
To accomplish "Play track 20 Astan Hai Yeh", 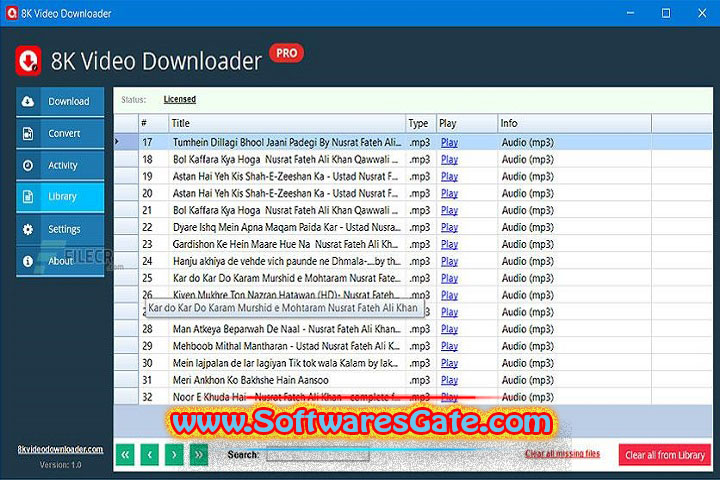I will click(449, 193).
